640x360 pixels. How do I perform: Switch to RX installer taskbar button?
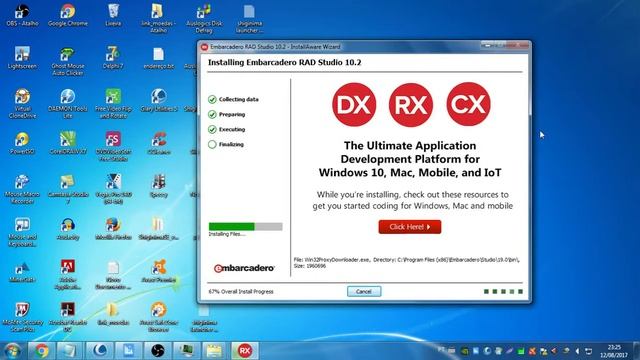244,351
